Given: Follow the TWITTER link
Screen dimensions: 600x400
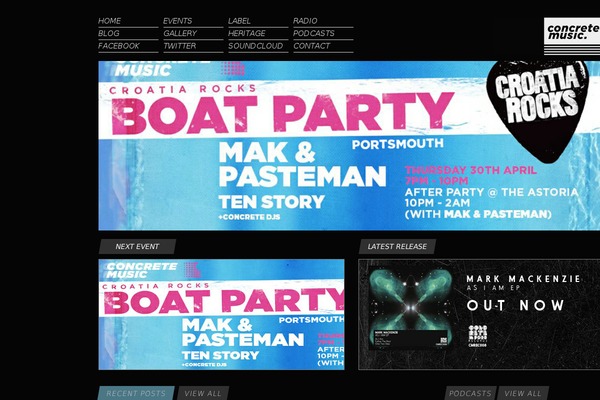Looking at the screenshot, I should pos(179,46).
